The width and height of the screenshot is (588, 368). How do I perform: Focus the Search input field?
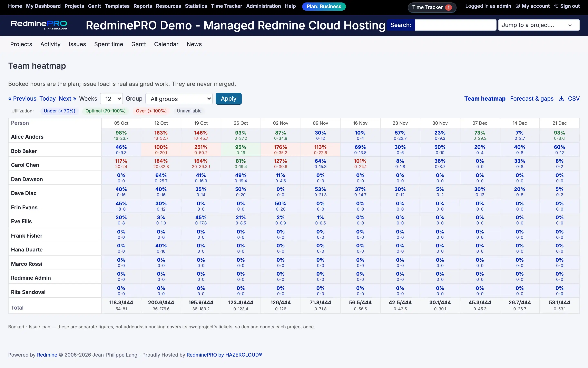pos(455,25)
